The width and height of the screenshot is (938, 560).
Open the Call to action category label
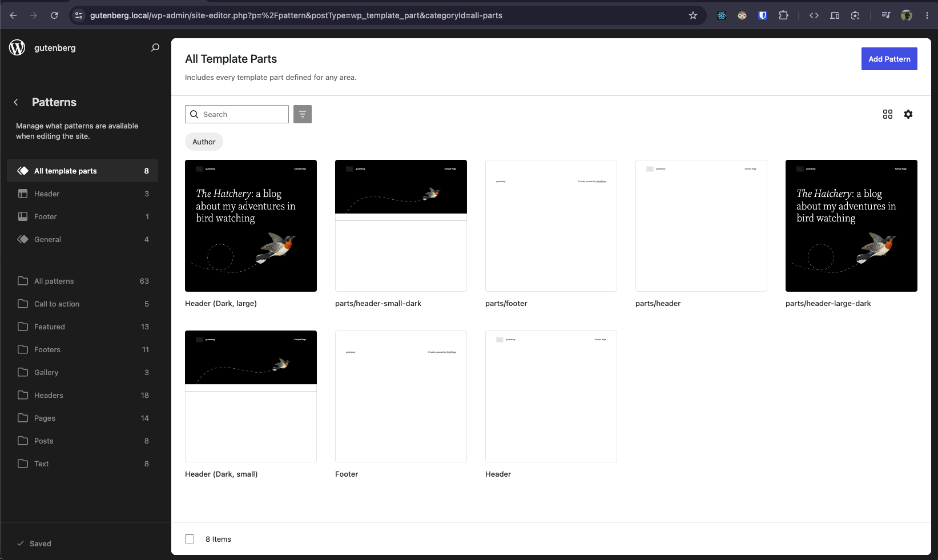pos(57,304)
